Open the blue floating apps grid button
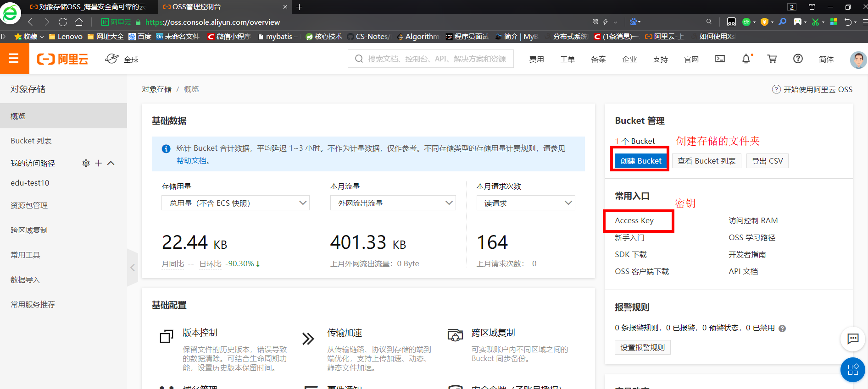Screen dimensions: 868x389 [853, 369]
